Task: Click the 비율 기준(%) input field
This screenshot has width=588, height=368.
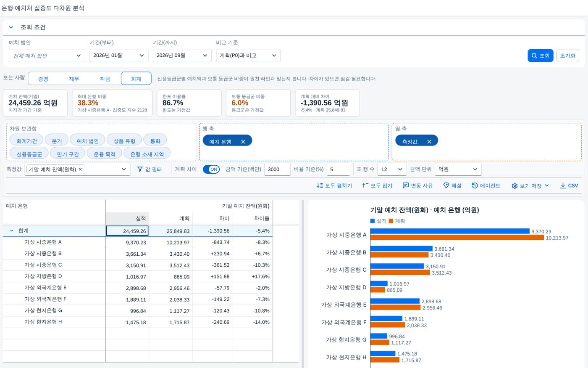Action: coord(338,169)
